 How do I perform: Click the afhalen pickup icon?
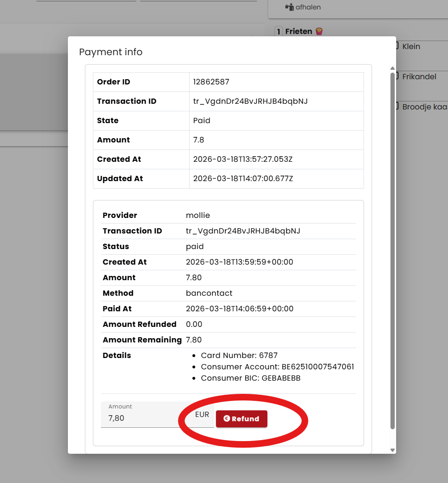(x=290, y=7)
